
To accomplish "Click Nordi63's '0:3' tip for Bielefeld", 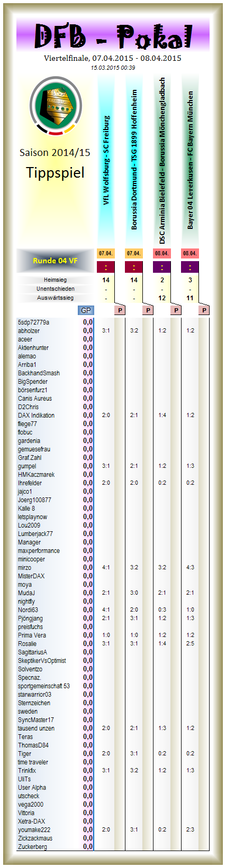I will coord(162,610).
